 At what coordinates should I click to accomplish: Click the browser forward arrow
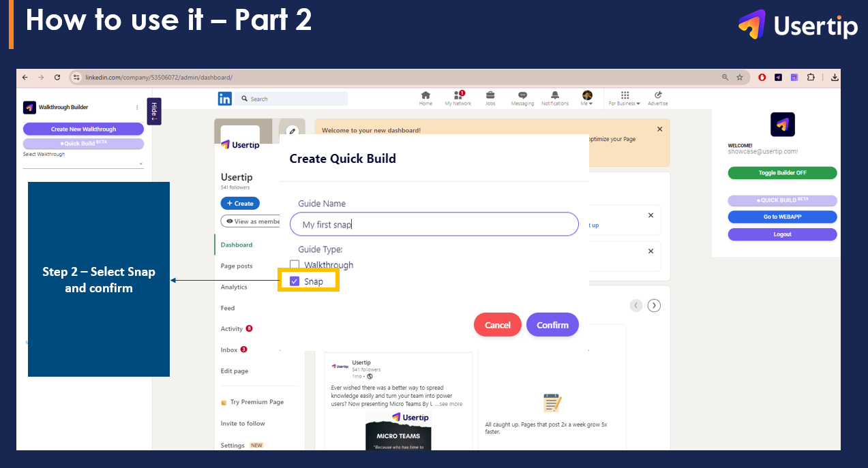coord(41,78)
